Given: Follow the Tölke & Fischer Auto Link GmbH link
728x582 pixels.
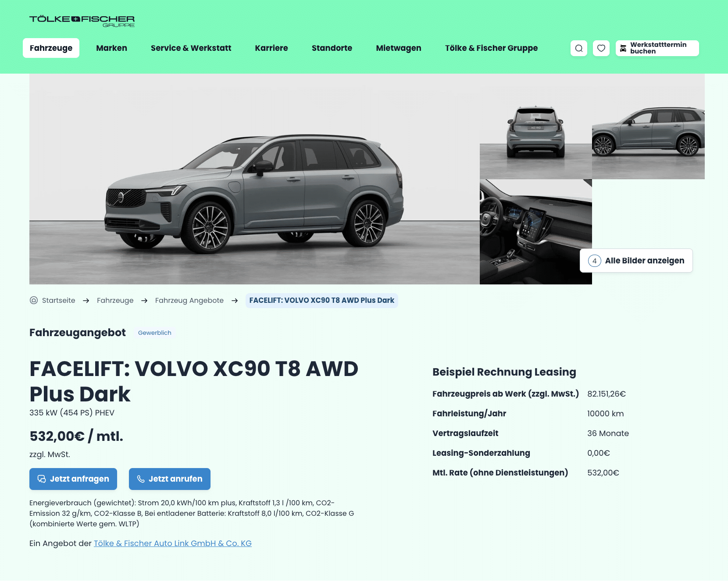Looking at the screenshot, I should pyautogui.click(x=173, y=543).
